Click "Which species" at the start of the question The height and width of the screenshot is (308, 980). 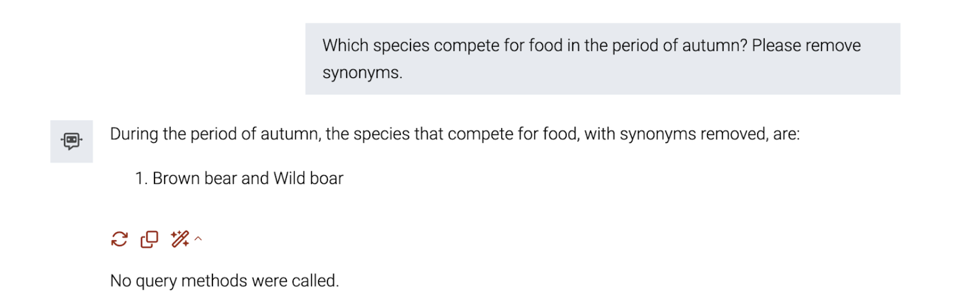click(x=376, y=46)
